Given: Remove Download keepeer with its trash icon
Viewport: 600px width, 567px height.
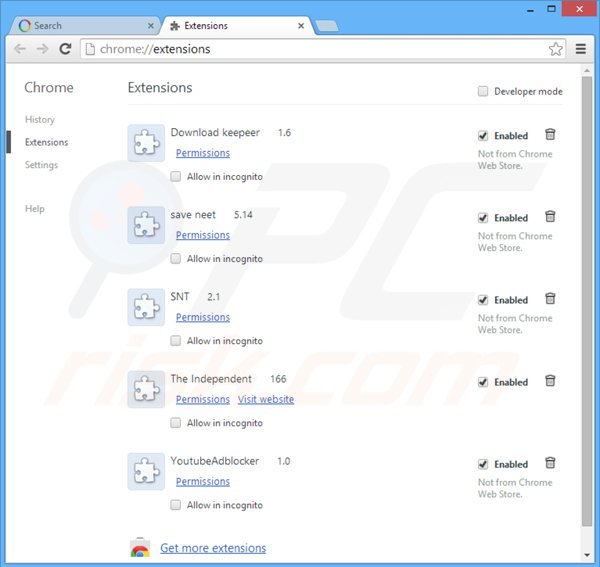Looking at the screenshot, I should [x=550, y=135].
